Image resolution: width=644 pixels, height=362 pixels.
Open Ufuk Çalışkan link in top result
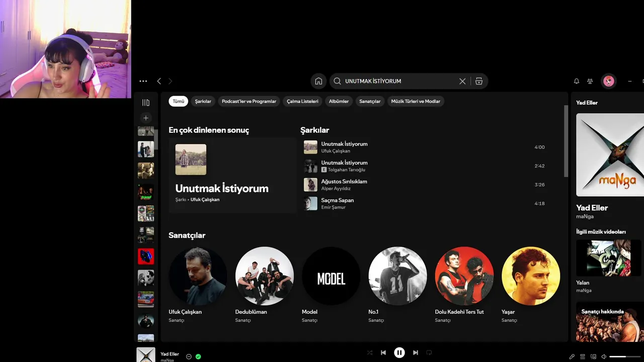[205, 200]
